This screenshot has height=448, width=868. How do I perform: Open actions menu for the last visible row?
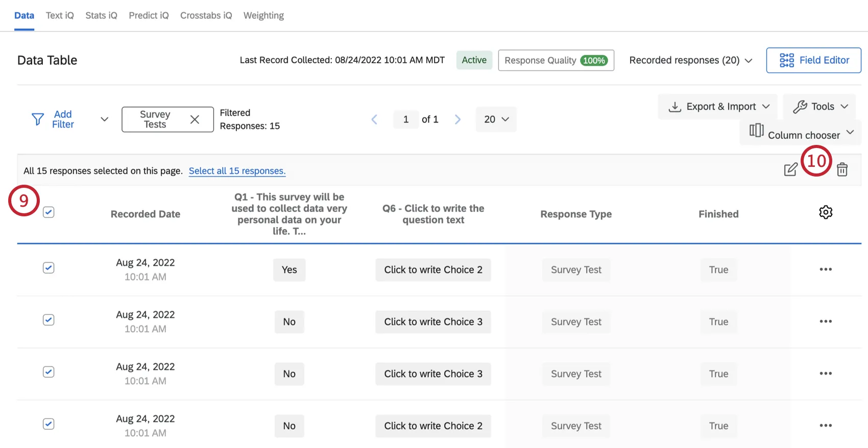click(x=825, y=426)
